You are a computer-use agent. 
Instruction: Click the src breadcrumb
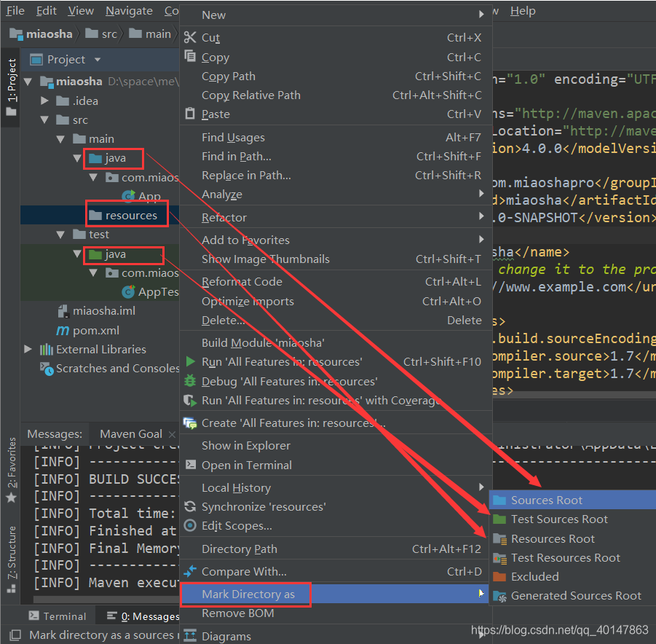[101, 34]
